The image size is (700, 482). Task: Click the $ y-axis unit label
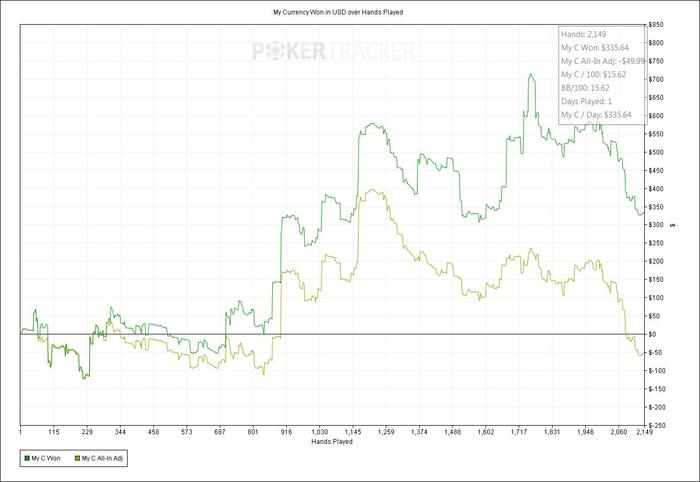click(673, 225)
